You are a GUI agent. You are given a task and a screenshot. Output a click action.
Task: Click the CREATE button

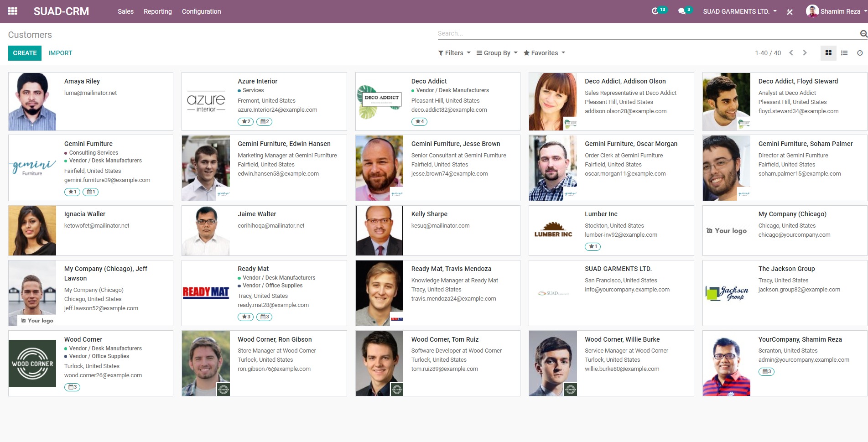coord(25,53)
